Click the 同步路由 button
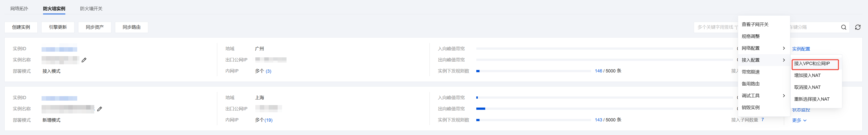 pyautogui.click(x=131, y=27)
